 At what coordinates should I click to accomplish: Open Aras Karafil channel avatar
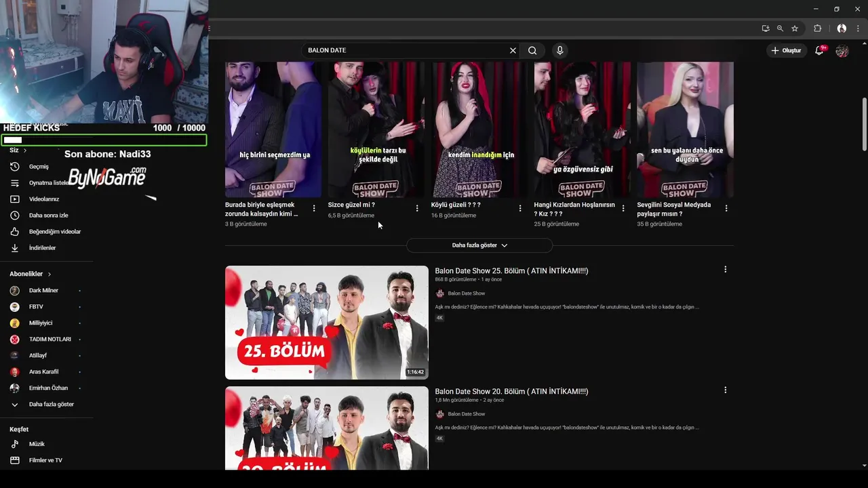[x=15, y=372]
